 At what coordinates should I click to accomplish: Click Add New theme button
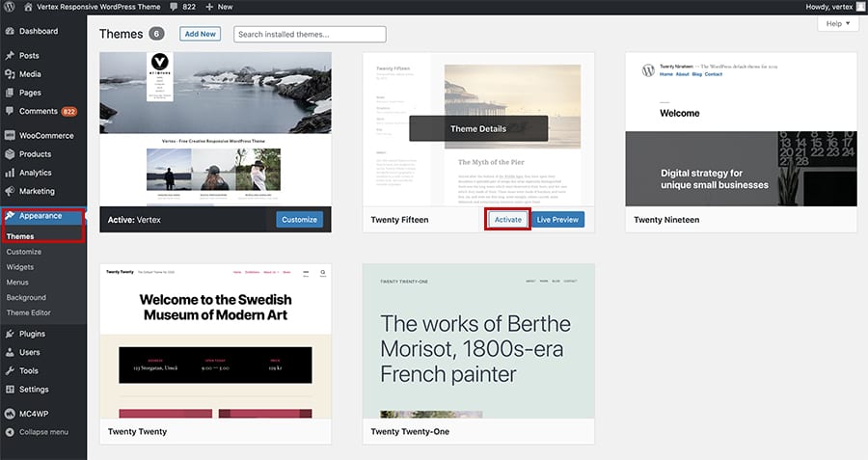click(x=200, y=34)
